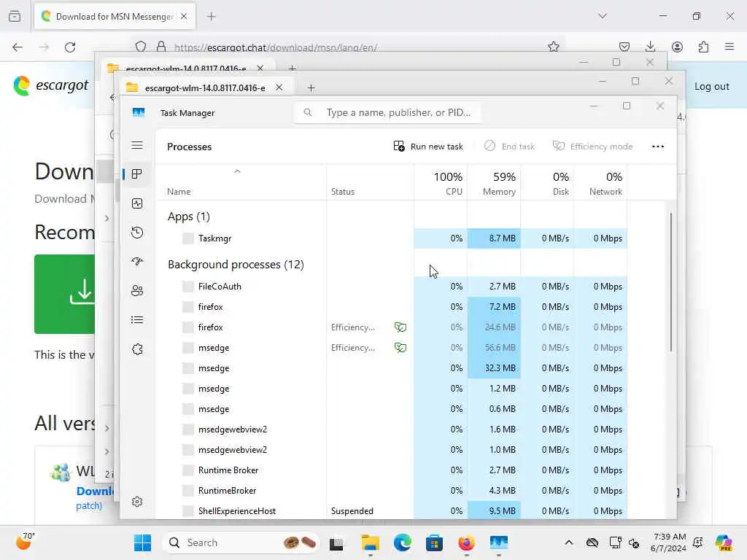The width and height of the screenshot is (747, 560).
Task: Reload the page in Firefox
Action: [70, 47]
